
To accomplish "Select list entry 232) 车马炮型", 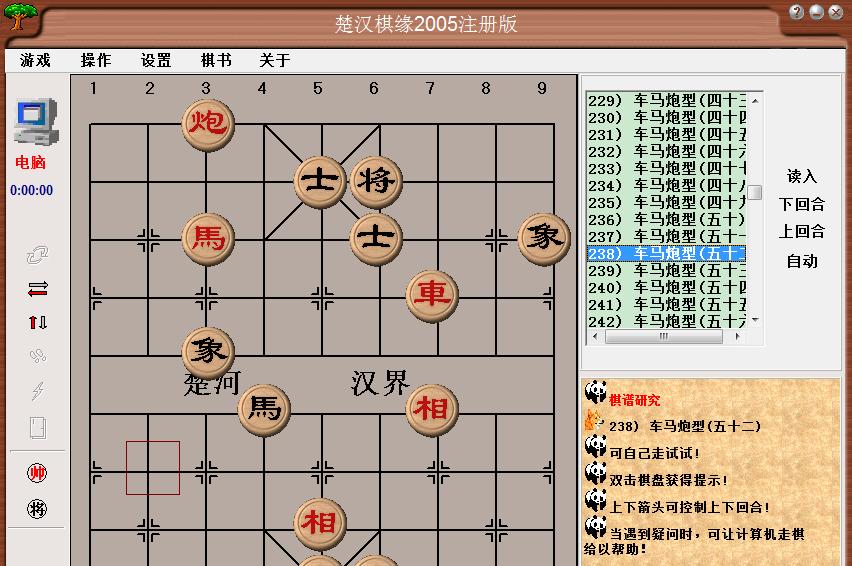I will pos(667,152).
